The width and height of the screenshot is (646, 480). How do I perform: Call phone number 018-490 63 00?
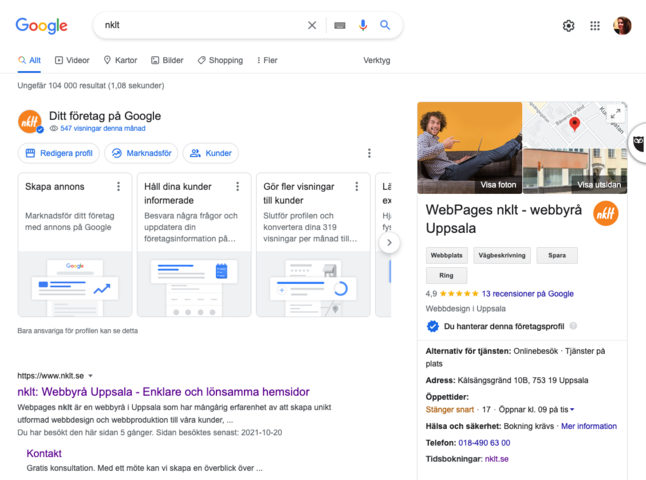484,443
